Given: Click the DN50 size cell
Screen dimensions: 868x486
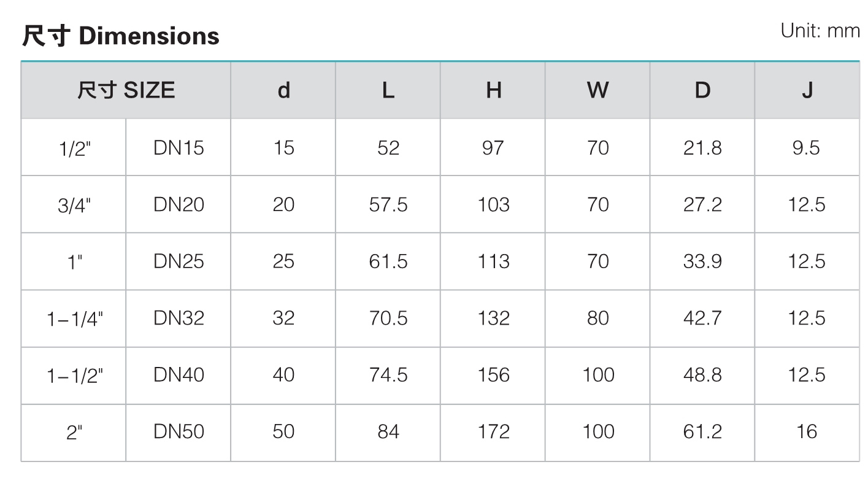Looking at the screenshot, I should tap(179, 432).
